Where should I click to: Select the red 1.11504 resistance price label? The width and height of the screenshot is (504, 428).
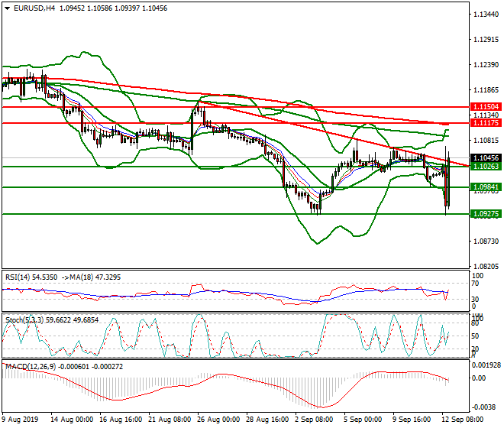pos(486,106)
